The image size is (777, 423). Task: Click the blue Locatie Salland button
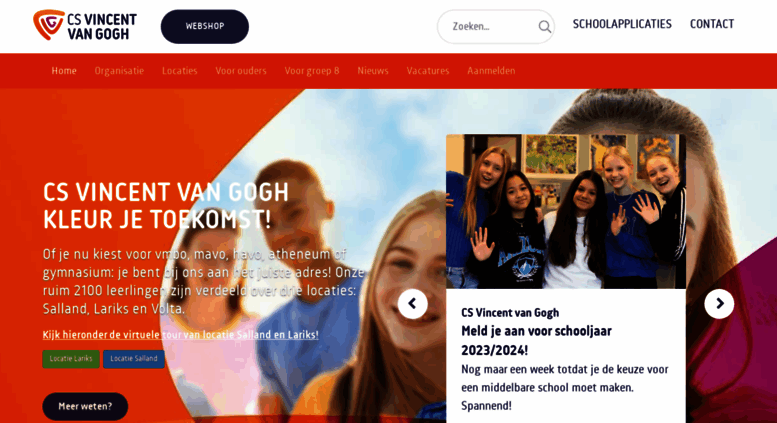tap(134, 359)
